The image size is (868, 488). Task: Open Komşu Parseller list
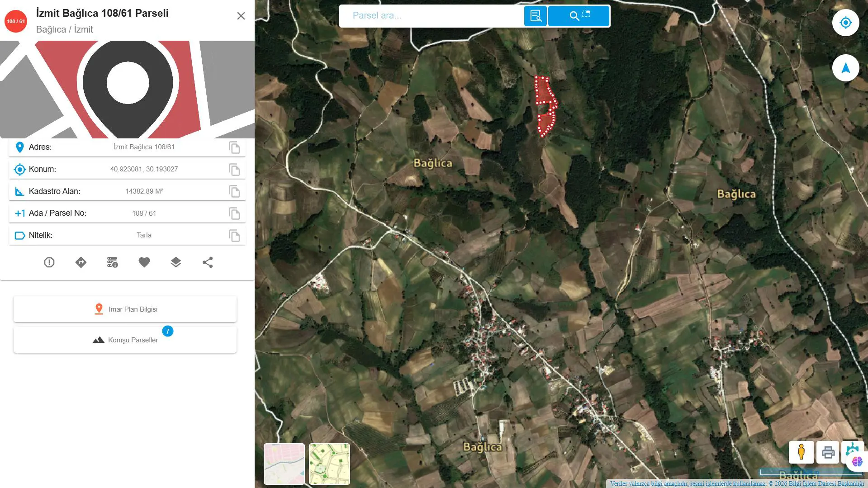(125, 340)
